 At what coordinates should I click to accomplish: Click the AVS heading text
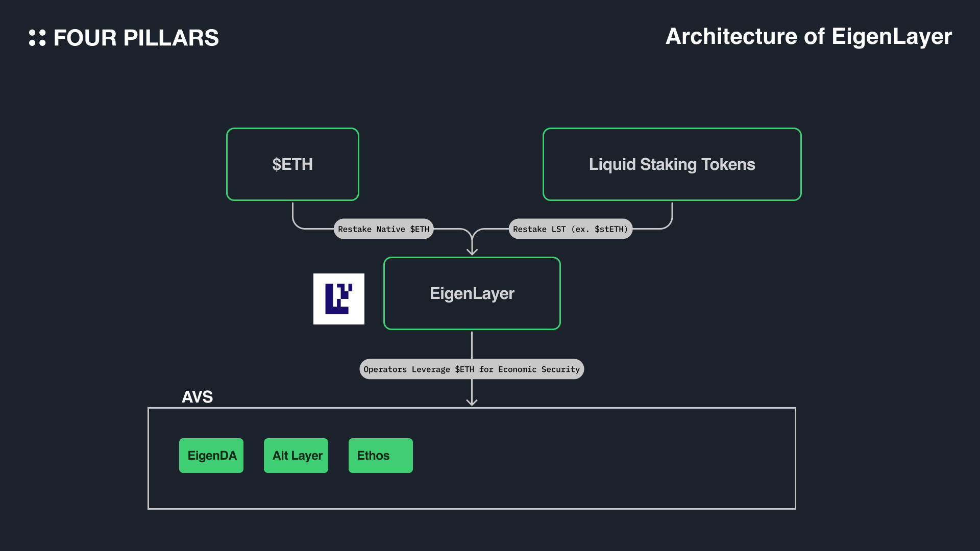(x=197, y=397)
